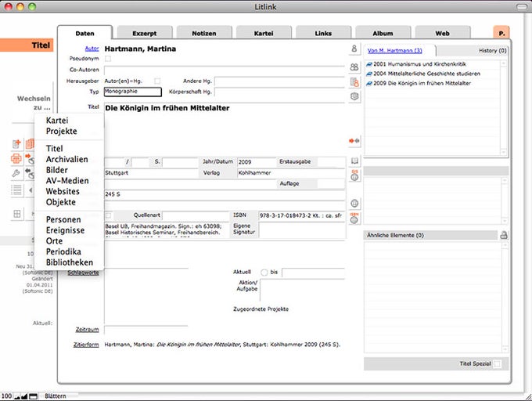The height and width of the screenshot is (401, 532).
Task: Select the Daten tab
Action: [84, 33]
